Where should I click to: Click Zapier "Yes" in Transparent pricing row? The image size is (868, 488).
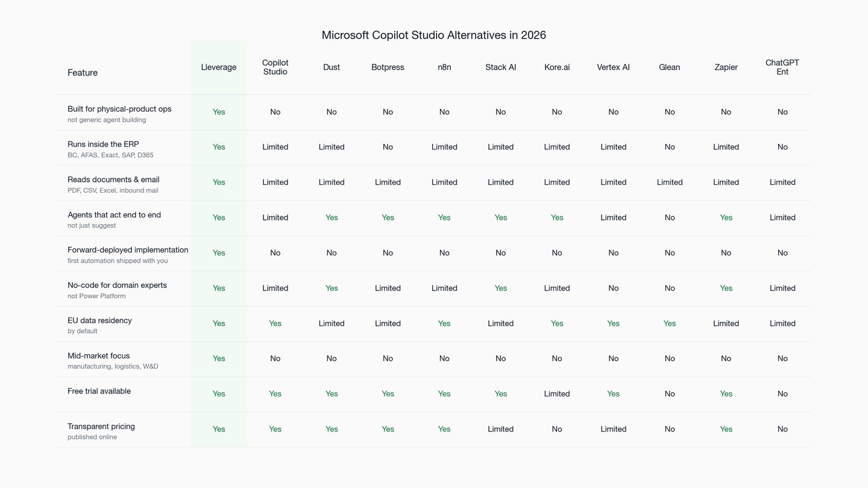(x=726, y=429)
